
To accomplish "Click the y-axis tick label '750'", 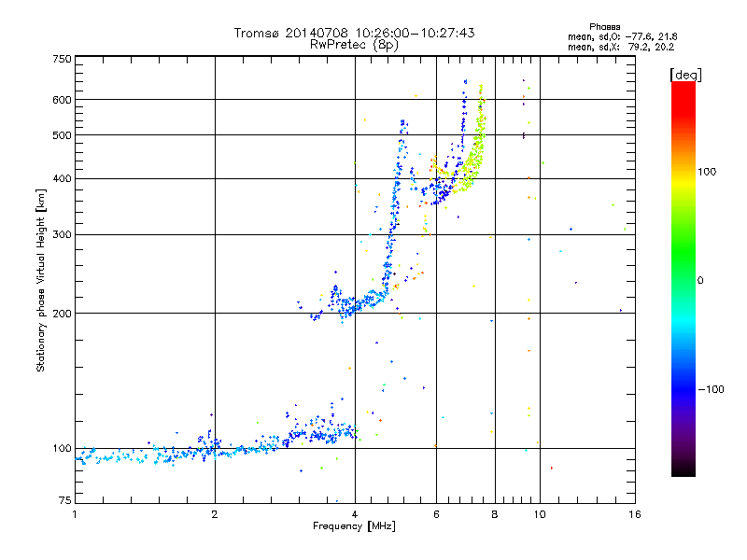I will 62,60.
